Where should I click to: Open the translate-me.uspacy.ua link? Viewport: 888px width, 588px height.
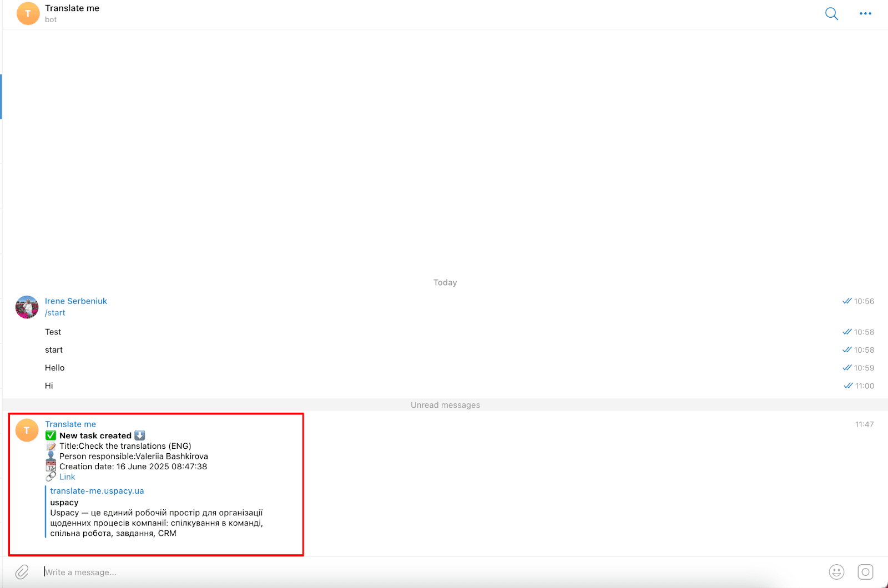coord(97,491)
